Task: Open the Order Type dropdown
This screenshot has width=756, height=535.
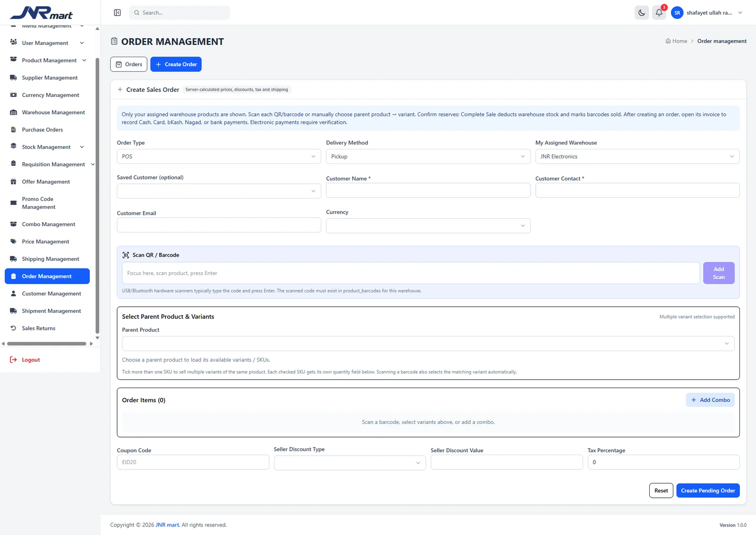Action: [x=219, y=156]
